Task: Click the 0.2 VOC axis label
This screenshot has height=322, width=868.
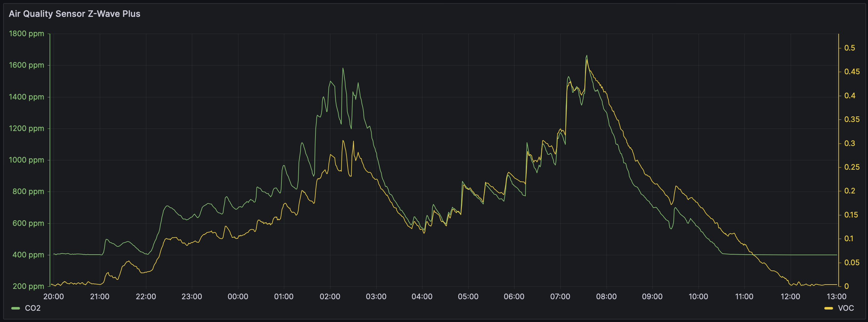Action: (850, 191)
